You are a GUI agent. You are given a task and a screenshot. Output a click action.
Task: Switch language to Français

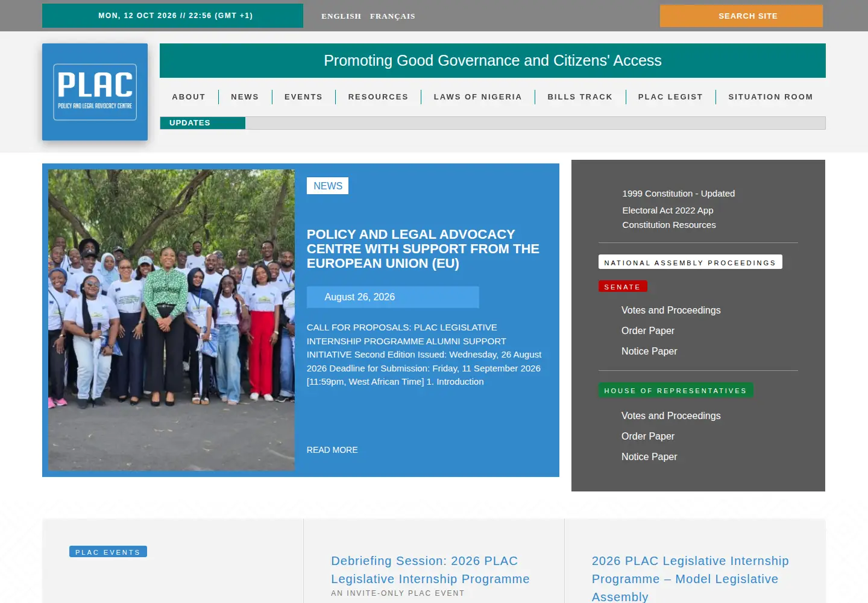392,16
